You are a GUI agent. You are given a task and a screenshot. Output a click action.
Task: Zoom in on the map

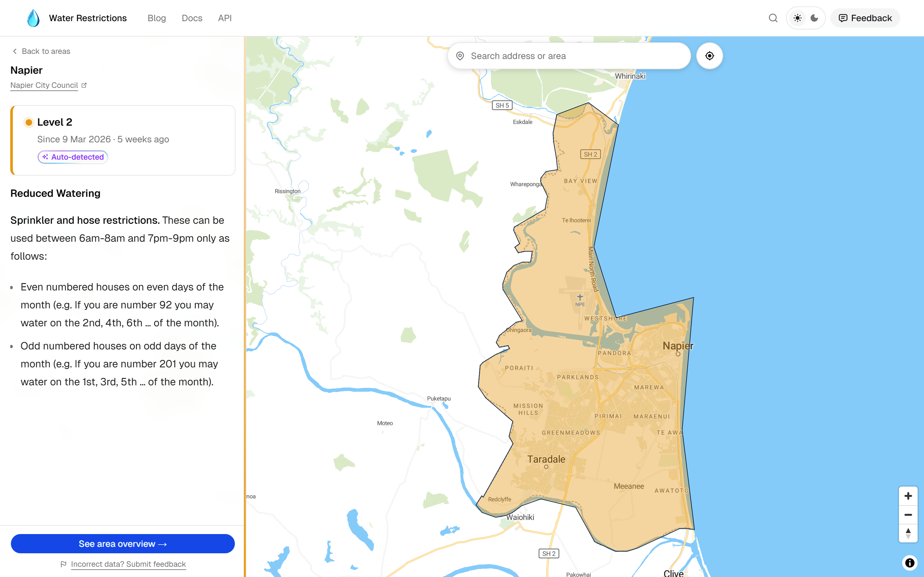pos(908,496)
